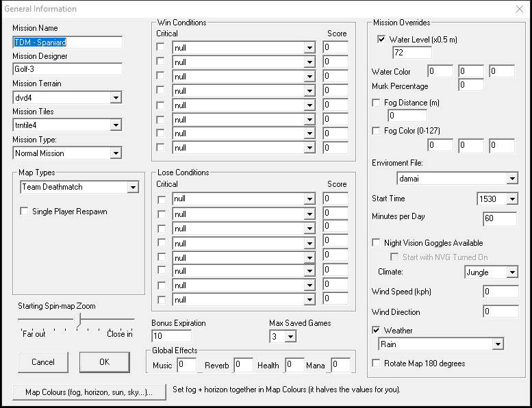Close the General Information dialog
Screen dimensions: 532x408
click(x=520, y=9)
